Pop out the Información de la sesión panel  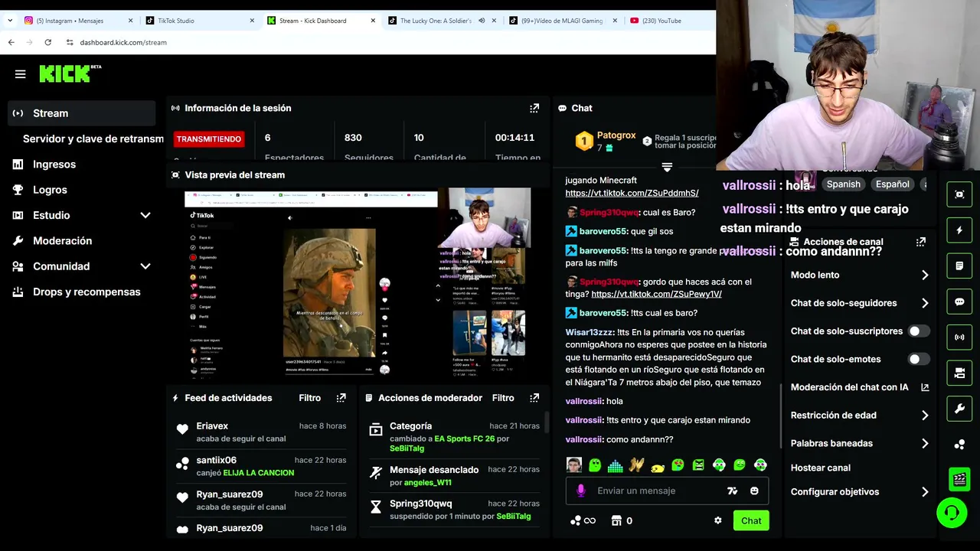click(x=534, y=108)
